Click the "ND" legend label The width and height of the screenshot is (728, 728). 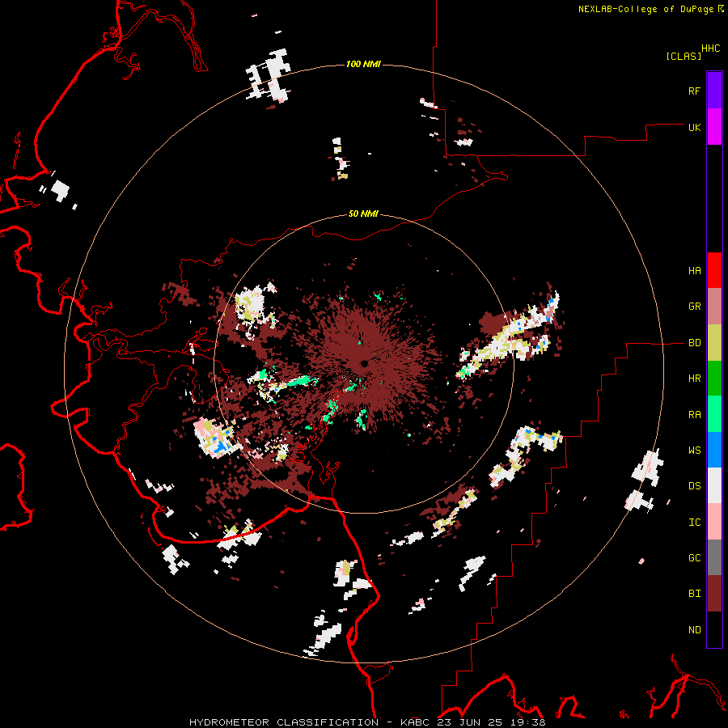[694, 629]
